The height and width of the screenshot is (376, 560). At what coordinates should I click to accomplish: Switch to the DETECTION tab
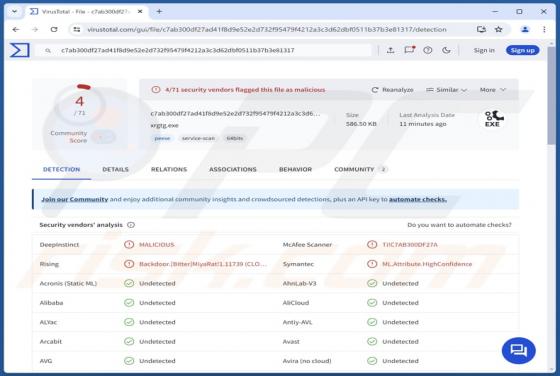[61, 169]
